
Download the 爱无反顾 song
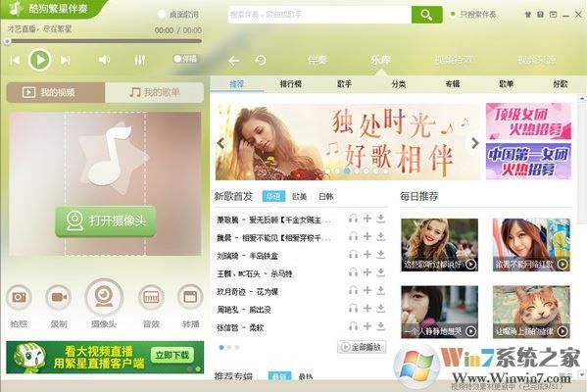pyautogui.click(x=381, y=219)
